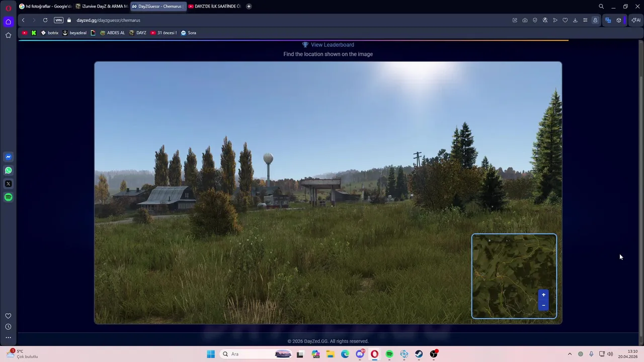
Task: Click the translate page globe icon
Action: click(x=545, y=20)
